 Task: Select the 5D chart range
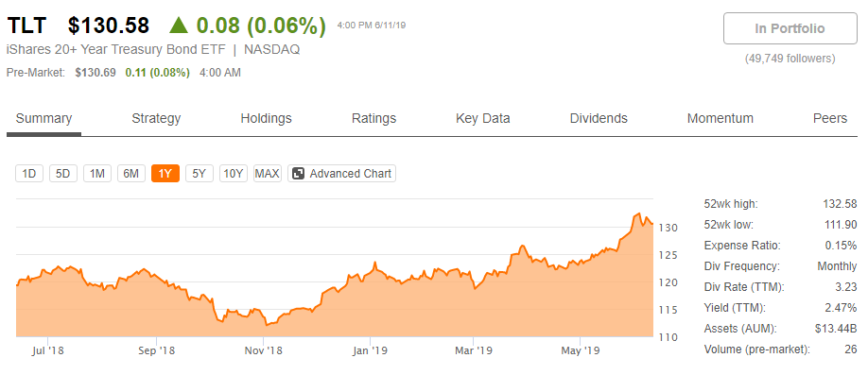tap(63, 174)
